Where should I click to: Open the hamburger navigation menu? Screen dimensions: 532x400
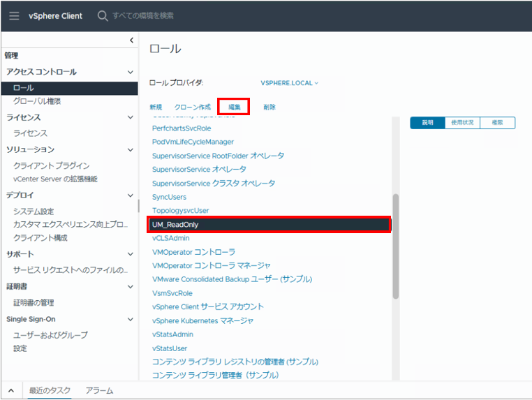pos(14,15)
